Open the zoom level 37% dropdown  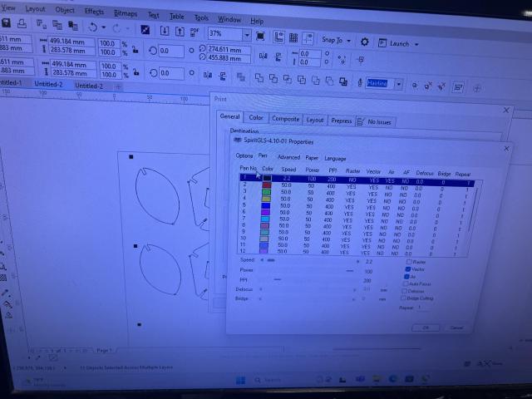[x=246, y=35]
